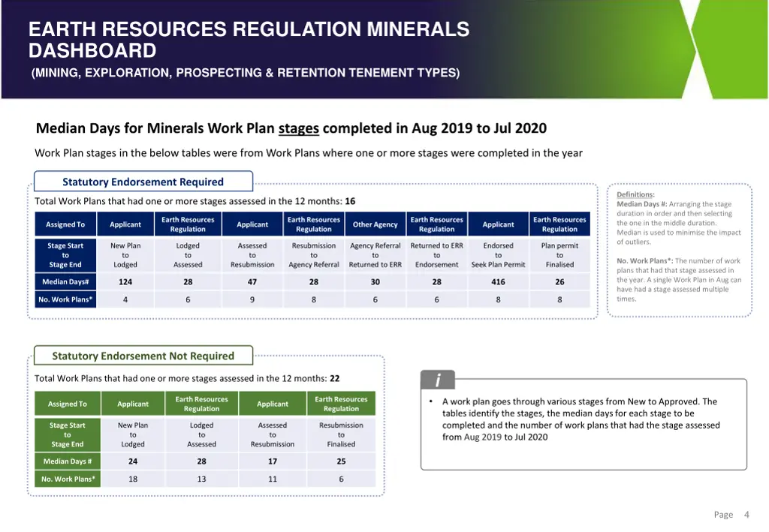Click the Resubmission to Agency Referral cell

(x=314, y=255)
